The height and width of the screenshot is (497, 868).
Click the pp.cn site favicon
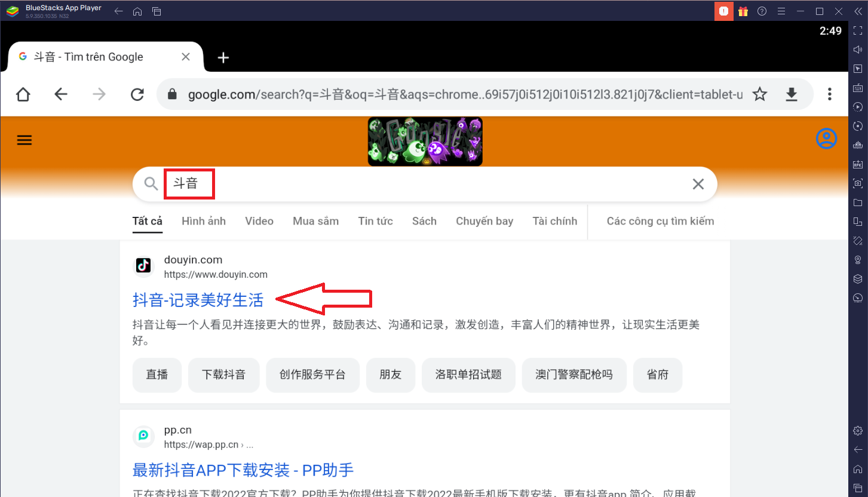[x=143, y=435]
